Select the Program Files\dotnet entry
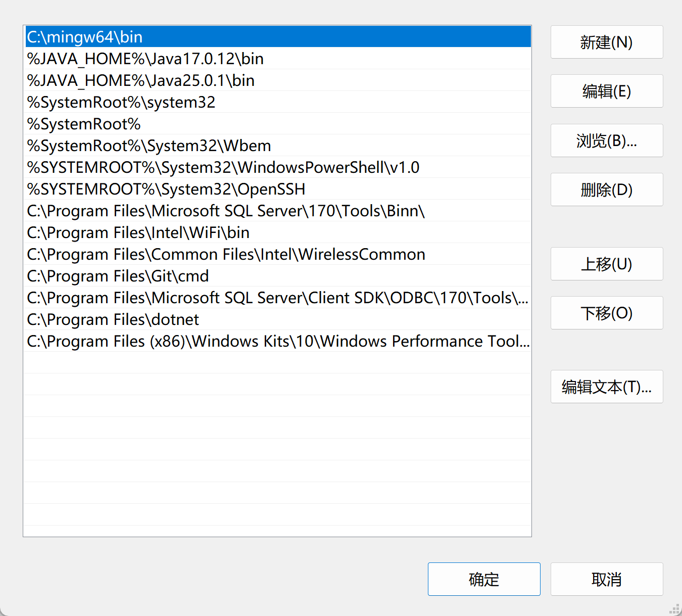This screenshot has height=616, width=682. click(278, 319)
